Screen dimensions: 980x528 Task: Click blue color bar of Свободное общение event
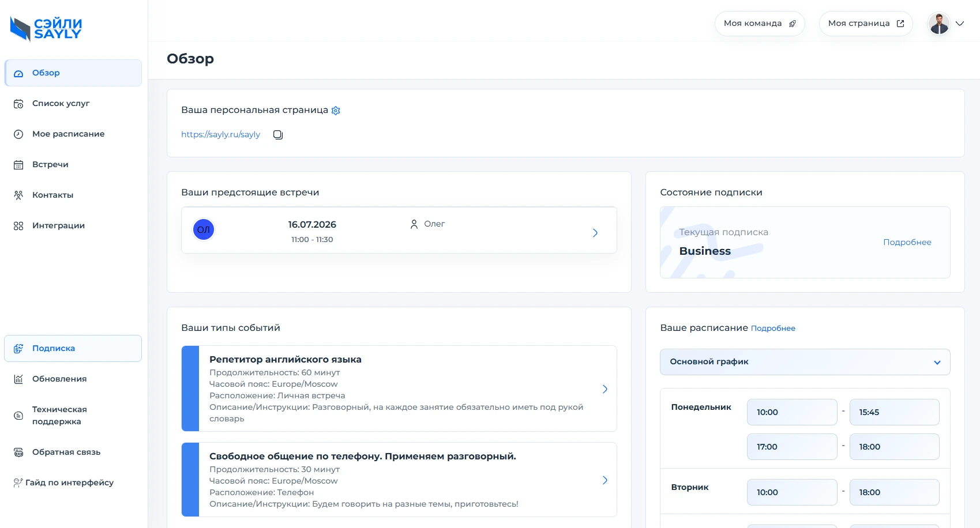190,480
